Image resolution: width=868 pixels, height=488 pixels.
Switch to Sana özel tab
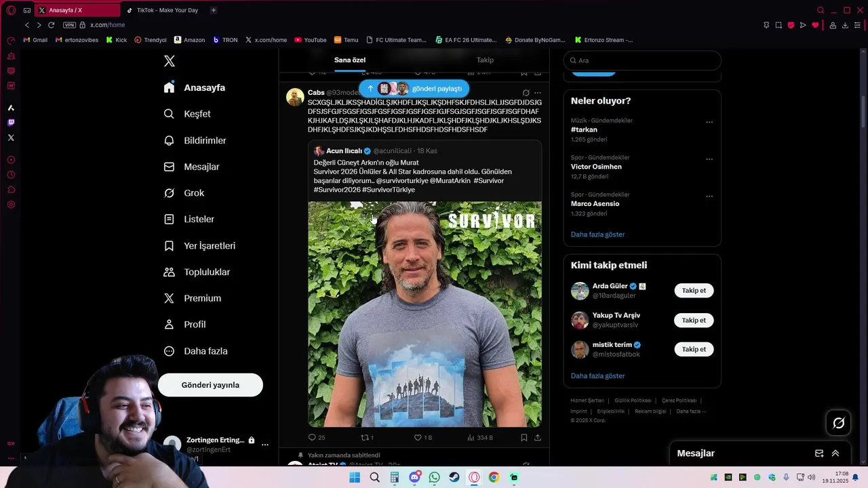click(x=350, y=60)
